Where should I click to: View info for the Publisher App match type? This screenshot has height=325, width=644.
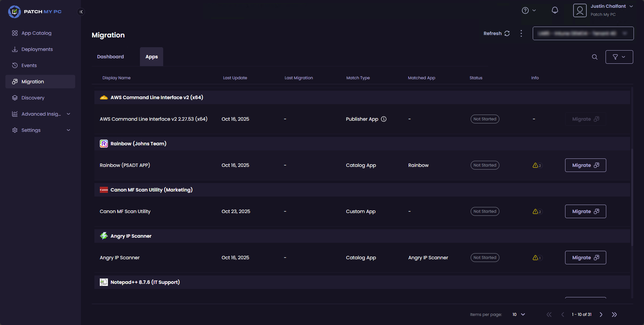click(x=384, y=119)
